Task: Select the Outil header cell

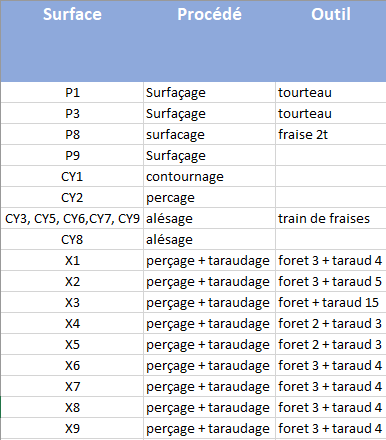Action: [331, 41]
